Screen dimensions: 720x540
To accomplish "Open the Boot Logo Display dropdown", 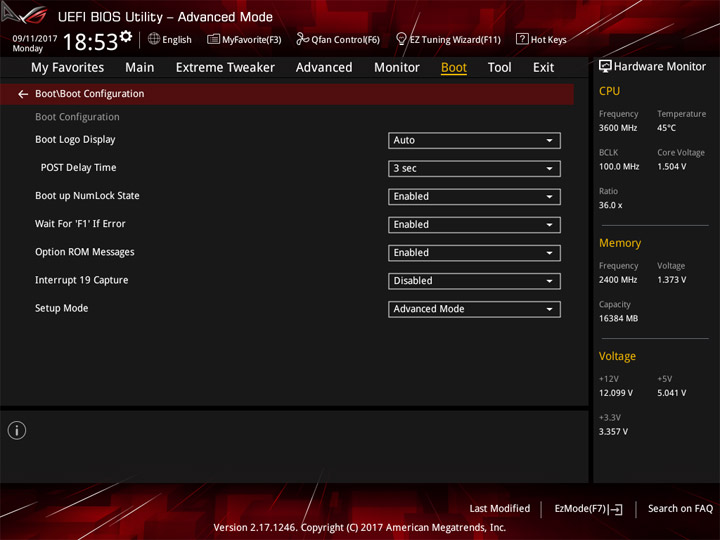I will click(474, 141).
